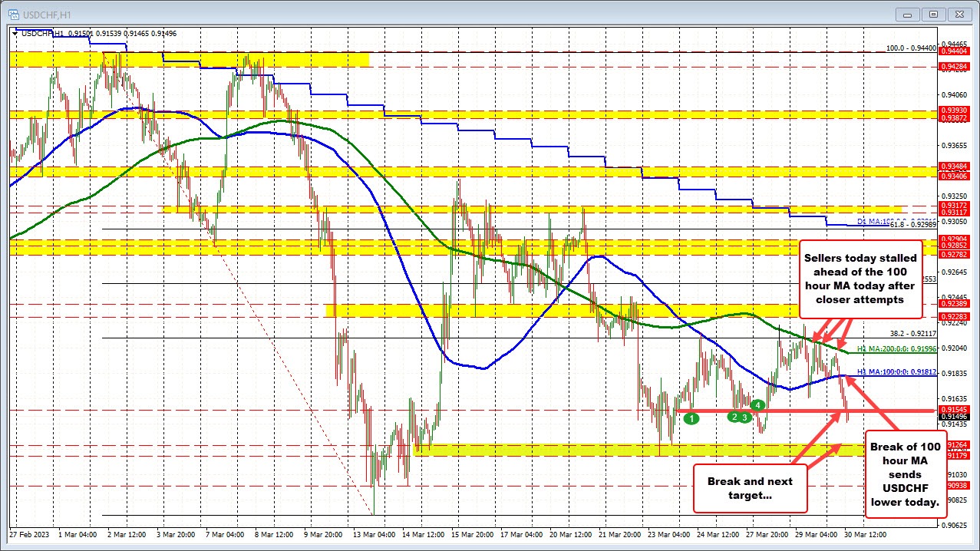Click the 0.93655 price axis value
Image resolution: width=980 pixels, height=551 pixels.
point(953,145)
